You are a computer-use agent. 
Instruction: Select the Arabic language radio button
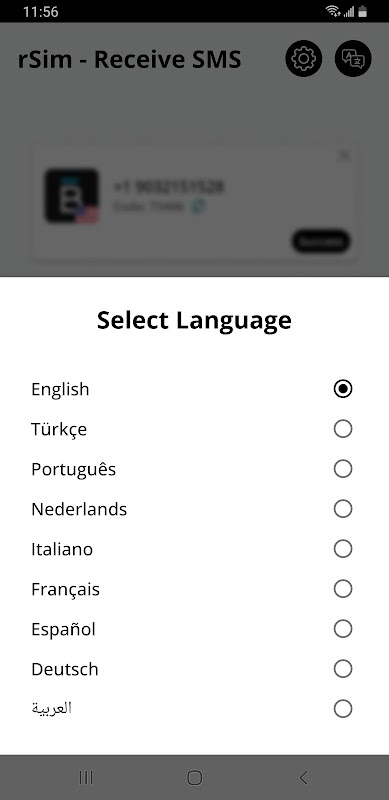tap(343, 709)
